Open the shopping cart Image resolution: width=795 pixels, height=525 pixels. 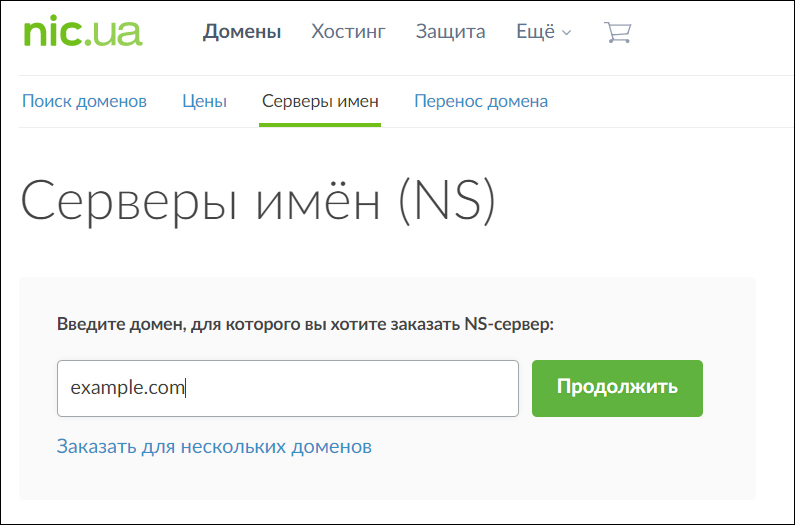click(618, 32)
